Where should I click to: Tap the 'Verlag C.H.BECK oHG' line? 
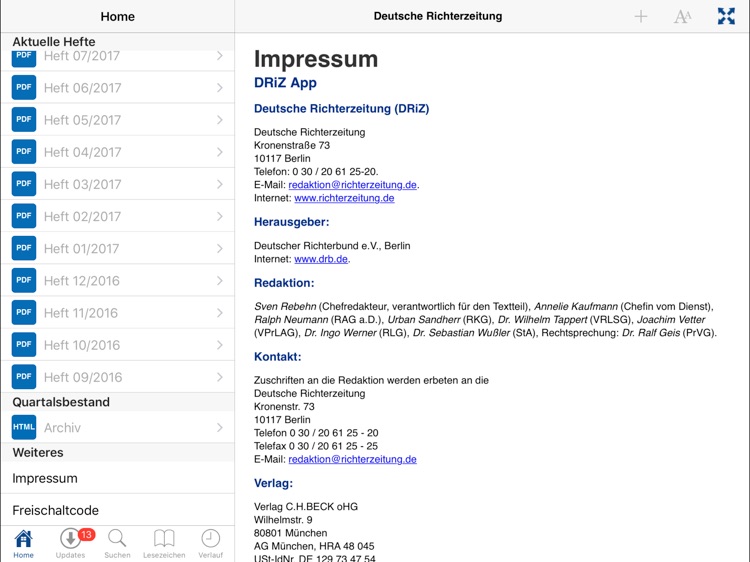pos(306,507)
